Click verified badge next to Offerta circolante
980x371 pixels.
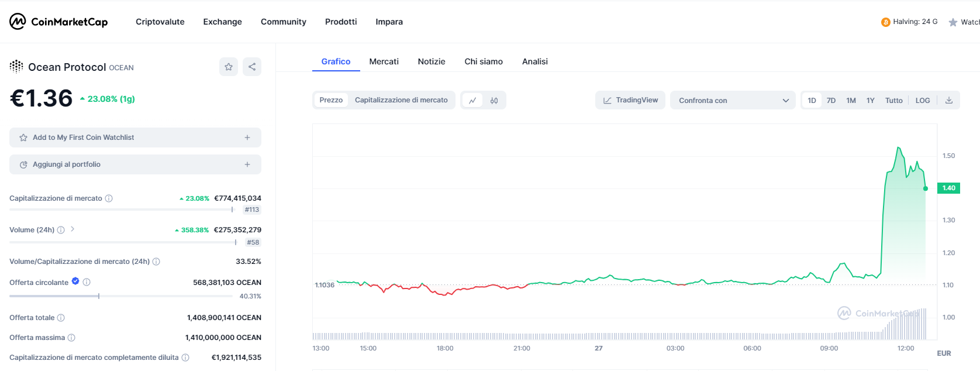75,281
